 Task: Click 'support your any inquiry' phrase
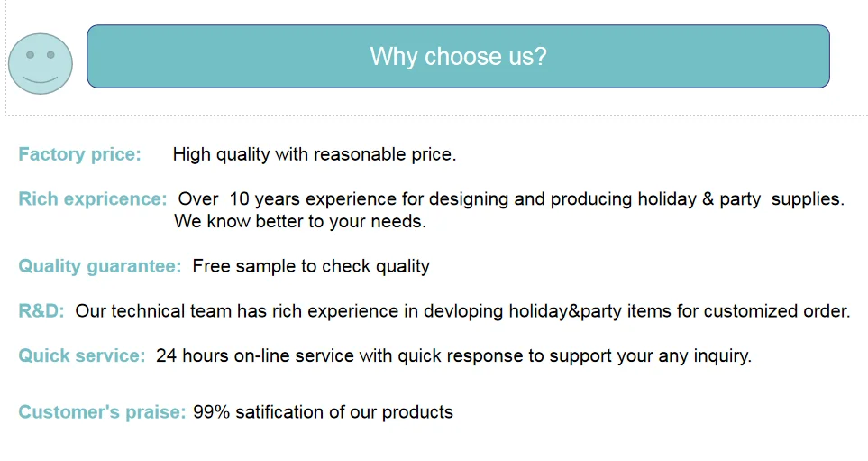[651, 355]
